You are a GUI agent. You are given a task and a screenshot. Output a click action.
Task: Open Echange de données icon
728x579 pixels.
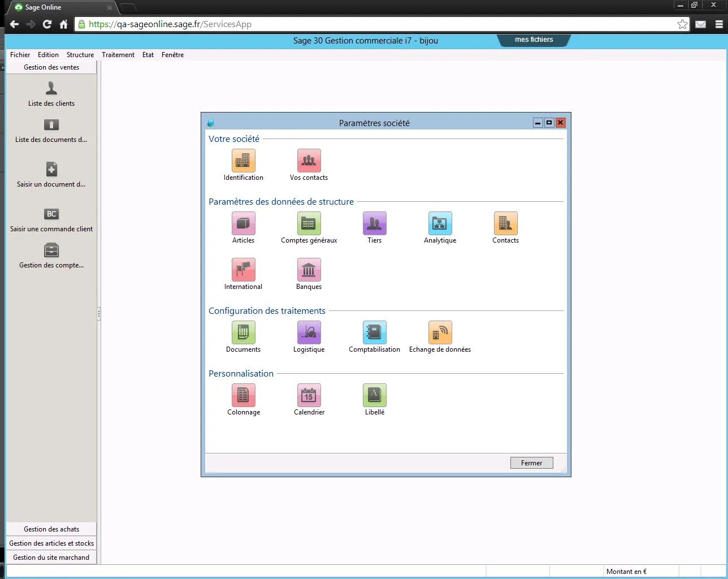click(x=440, y=332)
